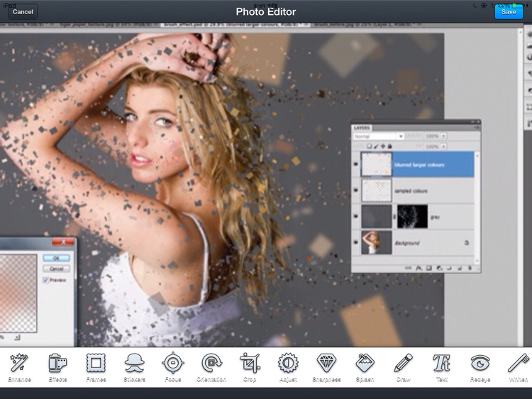Viewport: 532px width, 399px height.
Task: Toggle the Preview checkbox in the dialog
Action: pyautogui.click(x=46, y=280)
